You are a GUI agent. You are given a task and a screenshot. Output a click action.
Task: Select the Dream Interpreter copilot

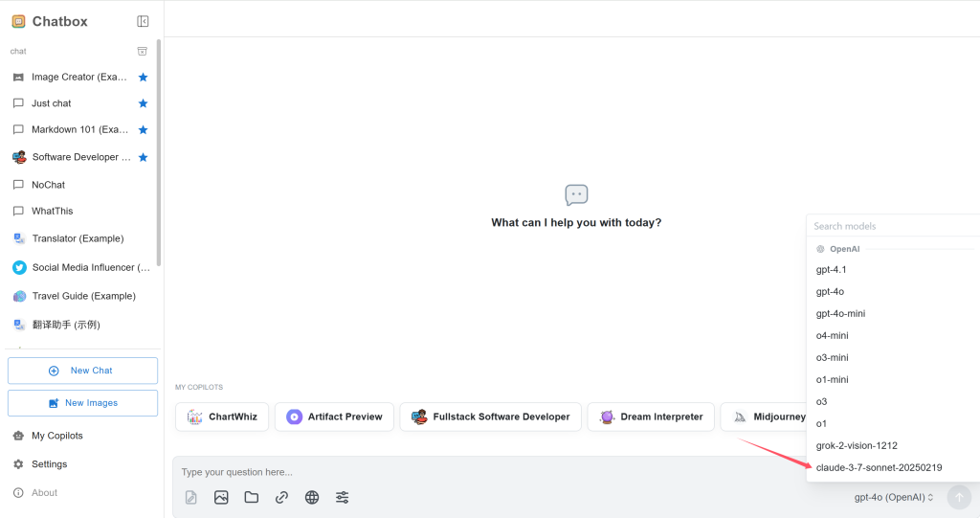click(x=651, y=417)
